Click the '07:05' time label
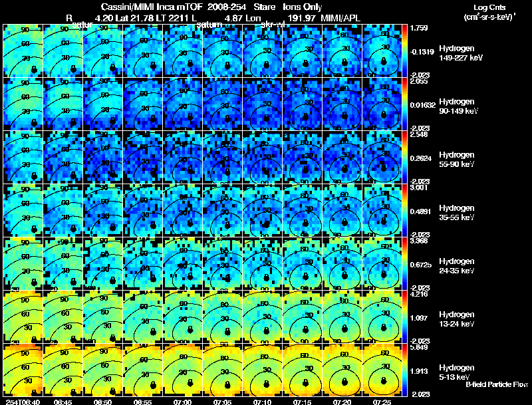532x405 pixels. pos(223,402)
